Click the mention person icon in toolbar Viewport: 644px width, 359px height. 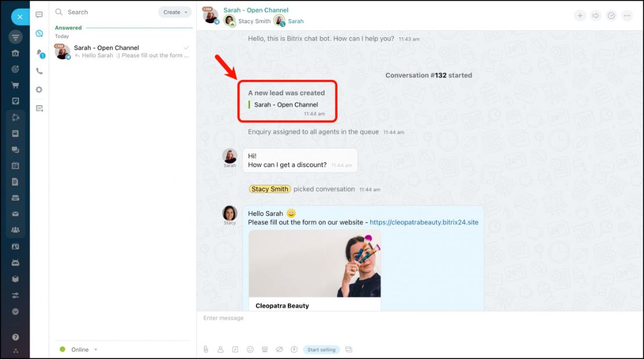[x=220, y=350]
